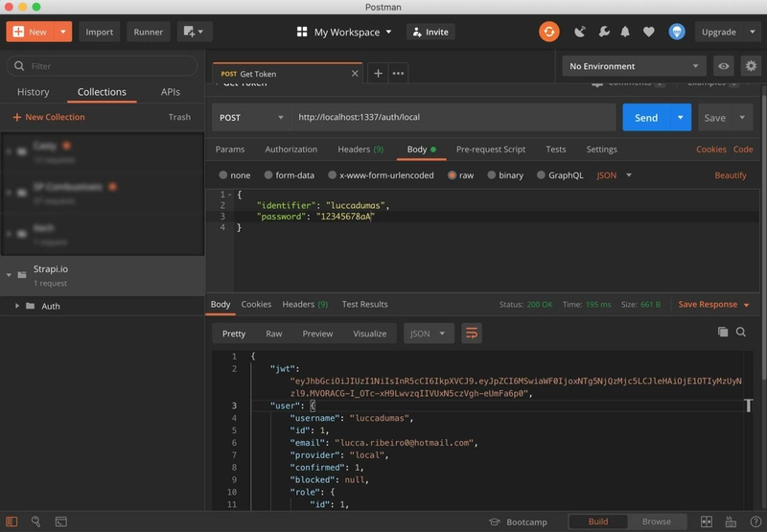This screenshot has width=767, height=532.
Task: Open the capture requests satellite icon
Action: (580, 32)
